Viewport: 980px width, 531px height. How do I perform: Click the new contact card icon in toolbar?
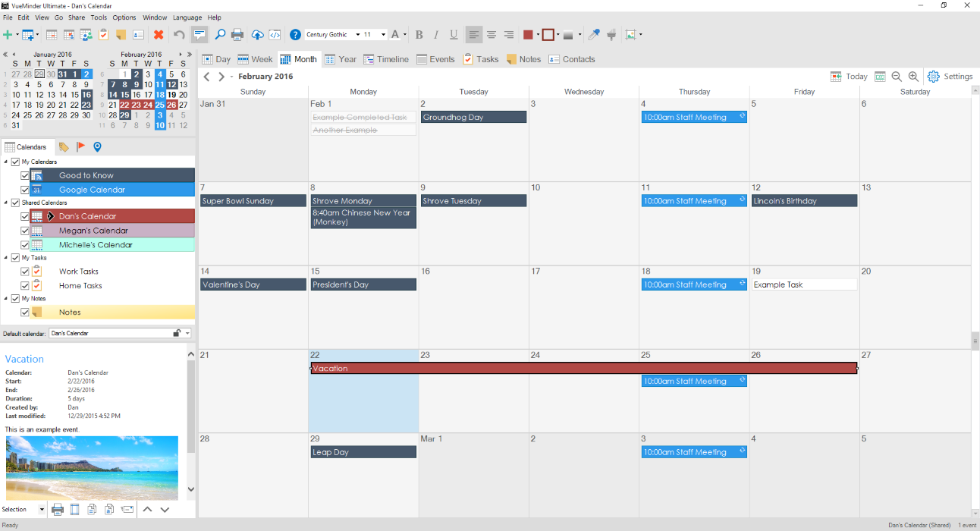(138, 34)
